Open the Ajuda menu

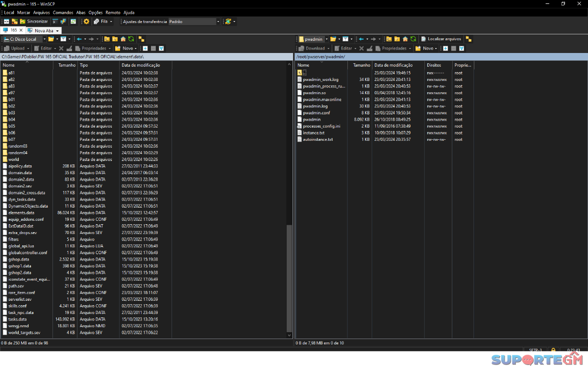pos(129,12)
